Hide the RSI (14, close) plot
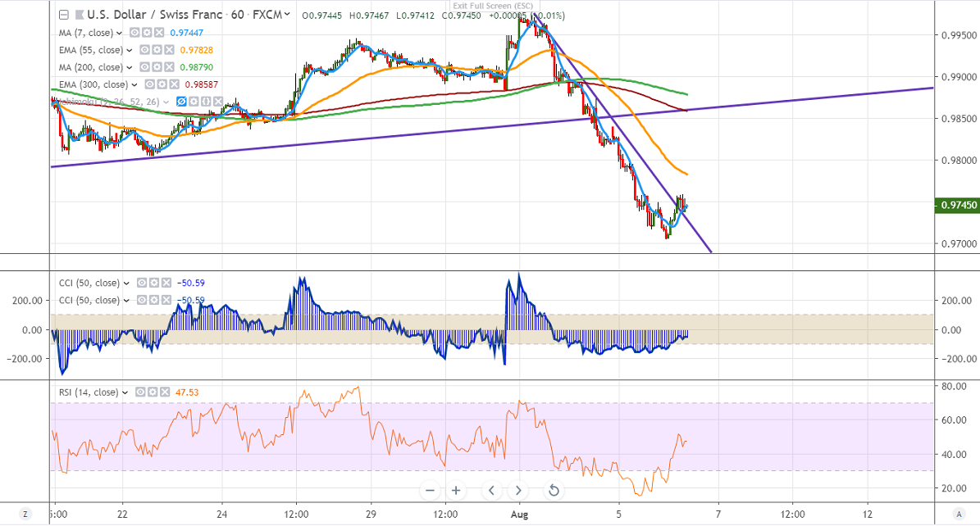The width and height of the screenshot is (980, 526). click(x=140, y=392)
